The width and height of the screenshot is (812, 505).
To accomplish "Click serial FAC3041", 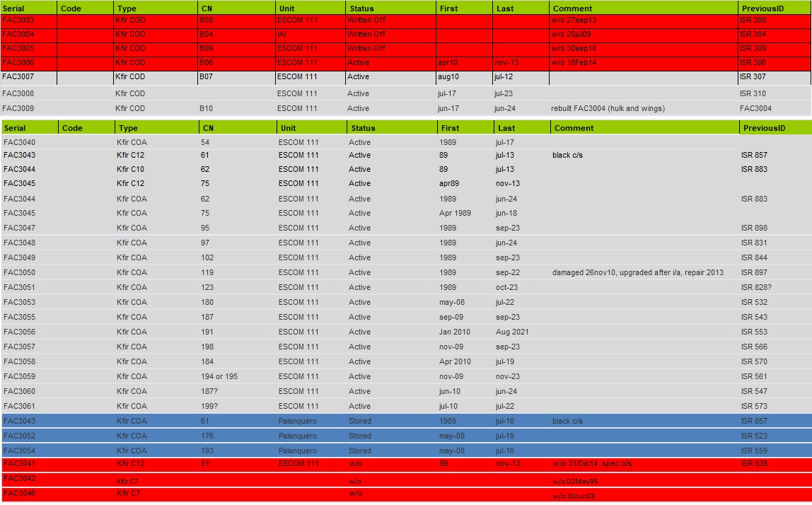I will pos(20,464).
